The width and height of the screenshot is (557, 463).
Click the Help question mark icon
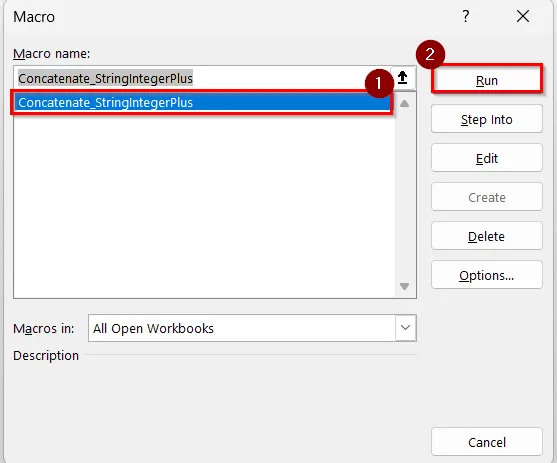click(466, 16)
